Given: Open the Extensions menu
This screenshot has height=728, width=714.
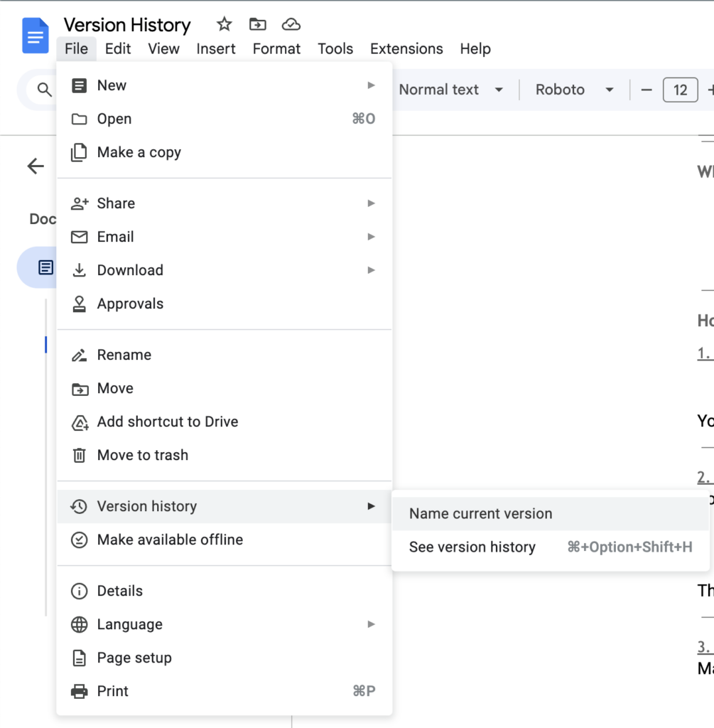Looking at the screenshot, I should coord(406,49).
